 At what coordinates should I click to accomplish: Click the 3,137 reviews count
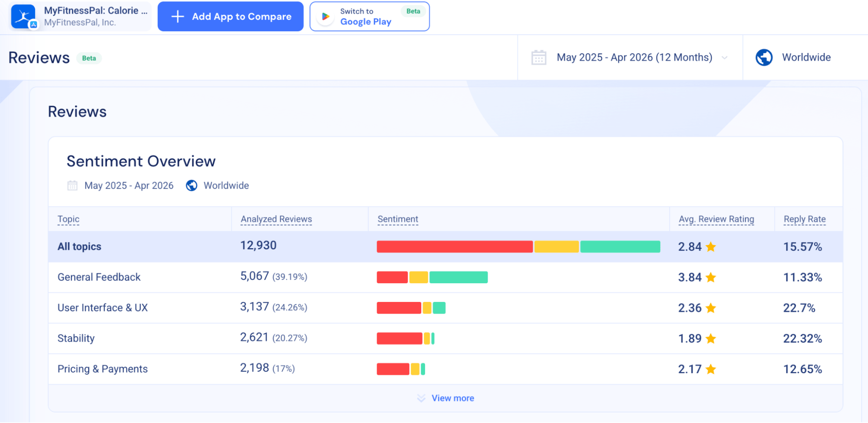pos(255,307)
